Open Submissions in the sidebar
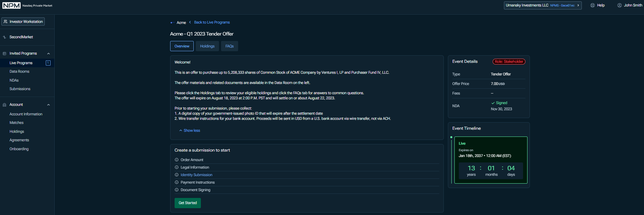The image size is (644, 215). tap(20, 89)
